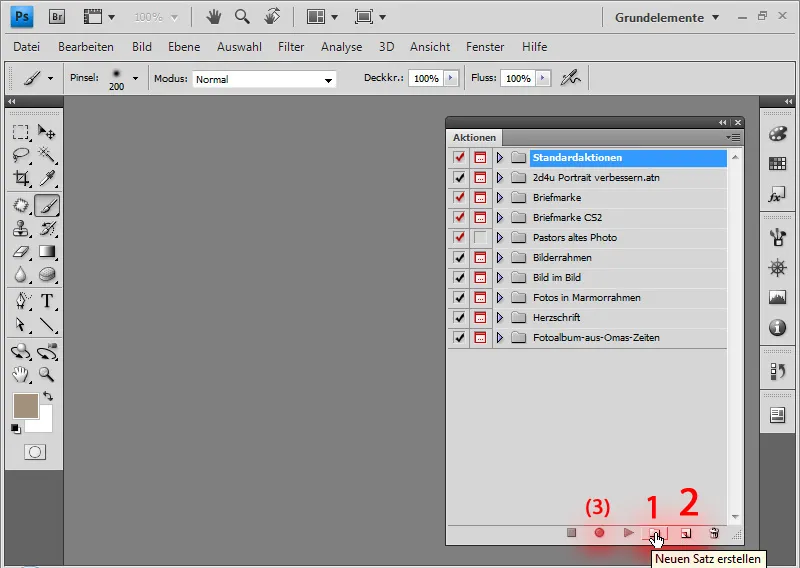
Task: Select the Rectangular Marquee tool
Action: tap(20, 132)
